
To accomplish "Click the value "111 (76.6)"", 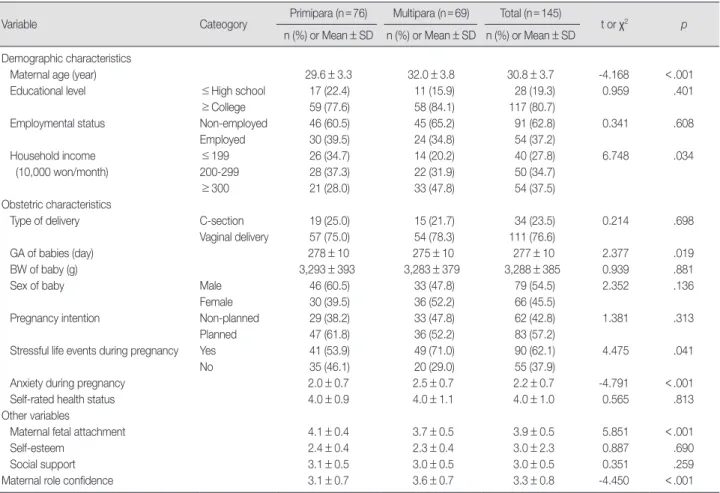I will point(532,237).
